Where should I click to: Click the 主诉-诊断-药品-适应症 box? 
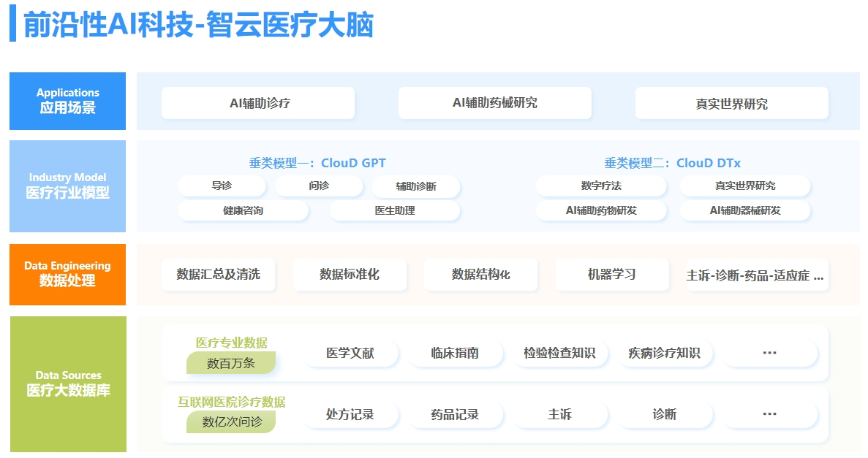point(756,275)
